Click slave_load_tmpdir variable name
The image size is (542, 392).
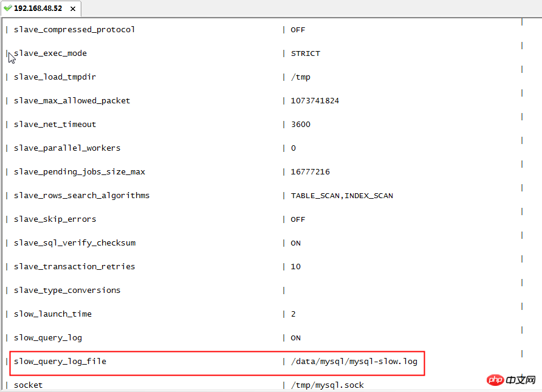click(55, 77)
